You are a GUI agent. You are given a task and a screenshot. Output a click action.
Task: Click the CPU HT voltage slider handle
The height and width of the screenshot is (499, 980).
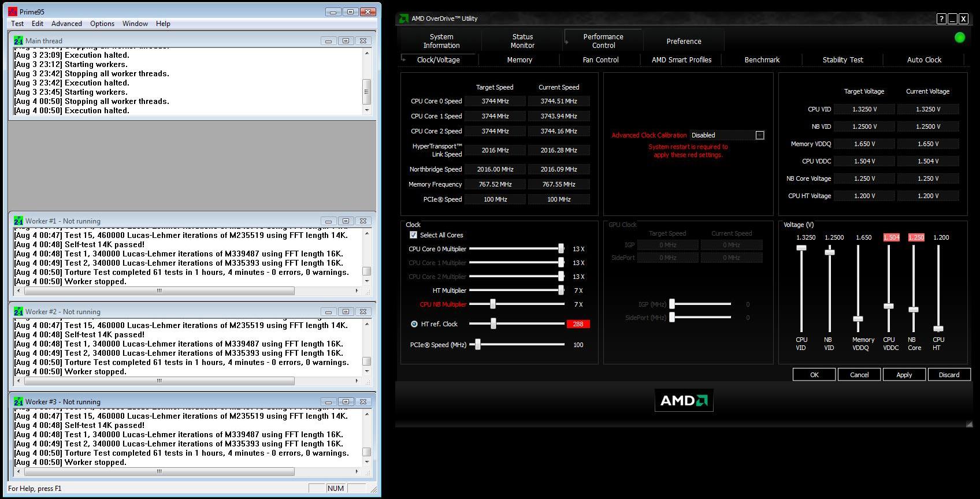pyautogui.click(x=938, y=329)
